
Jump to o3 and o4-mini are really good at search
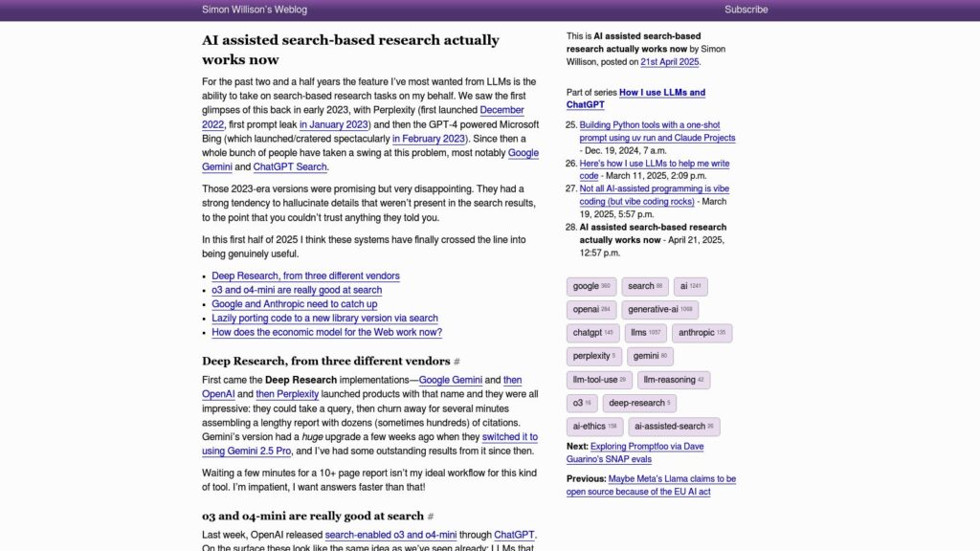[x=297, y=290]
